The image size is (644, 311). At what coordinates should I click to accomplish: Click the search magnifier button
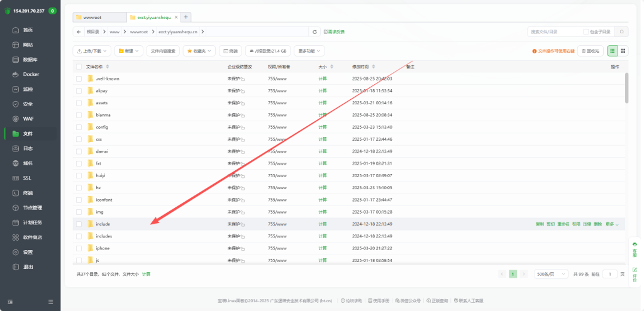pos(621,31)
